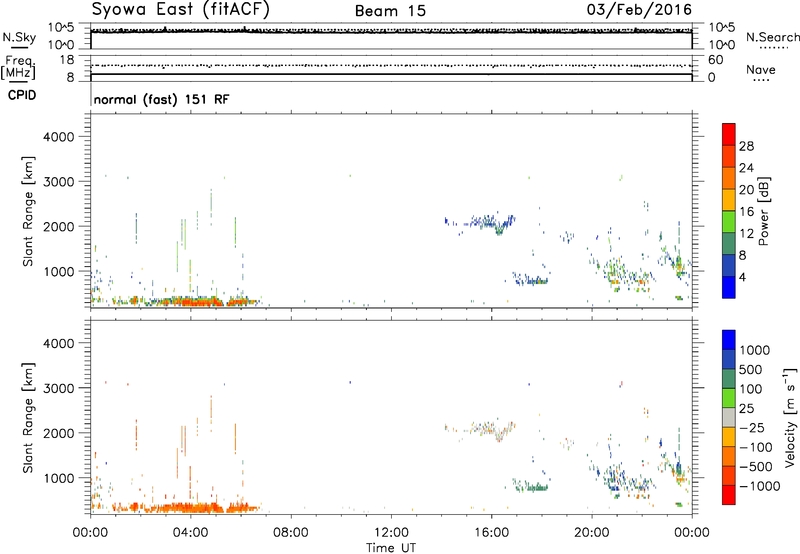Click the '-500' velocity colorbar label
Screen dimensions: 800x554
click(756, 467)
